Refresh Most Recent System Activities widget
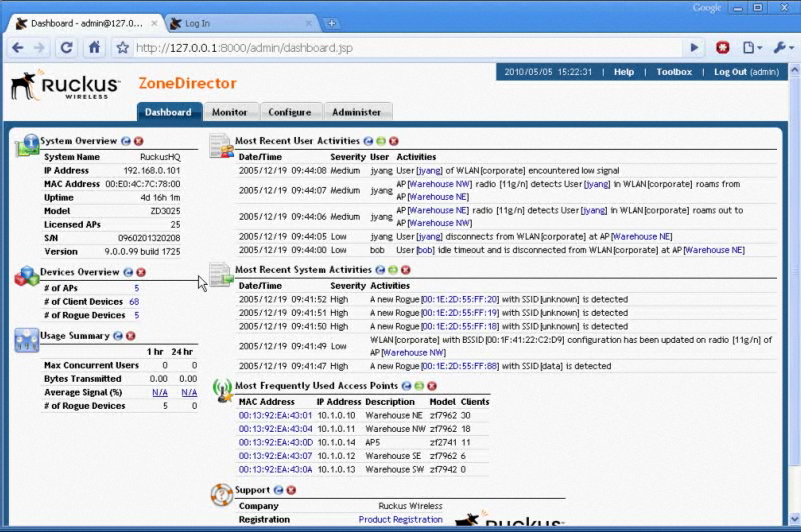Screen dimensions: 801x532 pyautogui.click(x=380, y=270)
